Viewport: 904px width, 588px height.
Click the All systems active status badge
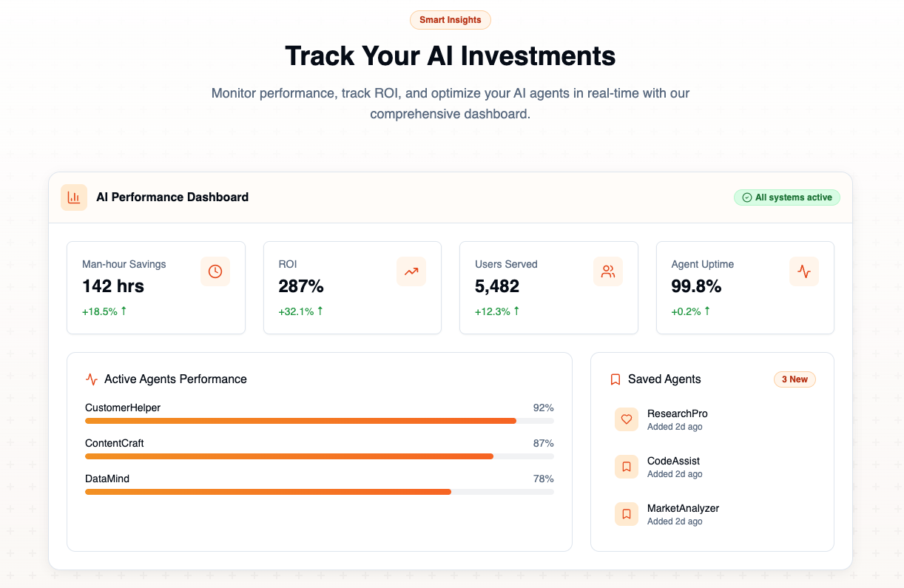787,197
